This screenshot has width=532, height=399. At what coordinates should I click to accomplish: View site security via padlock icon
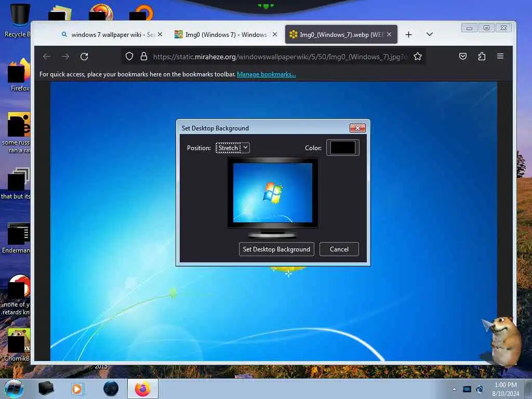144,56
